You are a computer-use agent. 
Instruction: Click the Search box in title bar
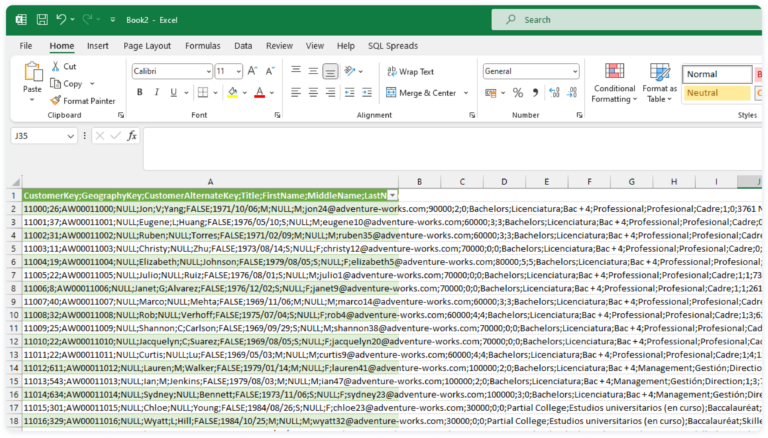pos(626,20)
